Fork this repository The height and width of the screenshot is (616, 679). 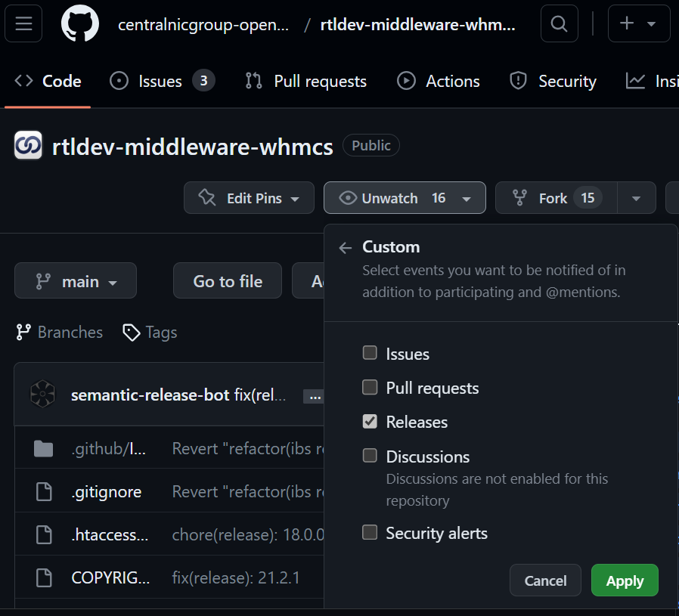tap(556, 198)
